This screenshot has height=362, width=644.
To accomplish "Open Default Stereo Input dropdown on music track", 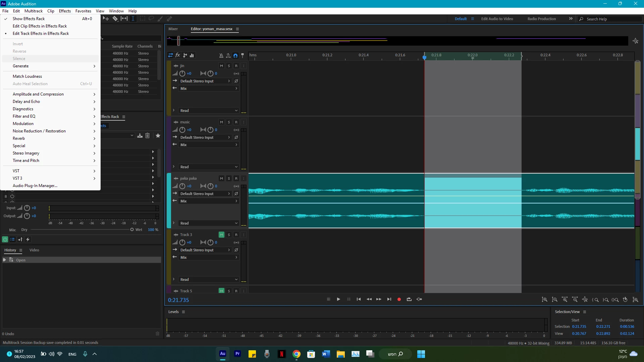I will point(205,137).
